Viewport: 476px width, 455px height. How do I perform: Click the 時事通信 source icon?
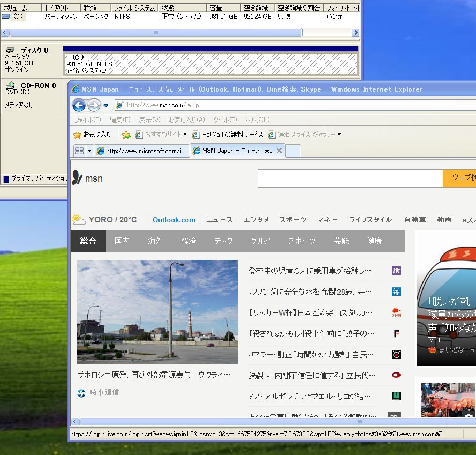point(81,393)
